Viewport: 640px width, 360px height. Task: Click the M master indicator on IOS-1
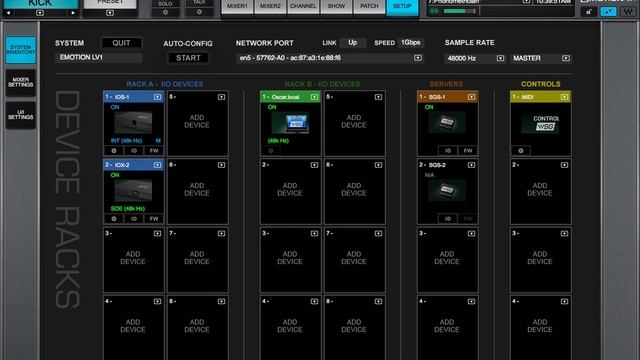point(158,140)
